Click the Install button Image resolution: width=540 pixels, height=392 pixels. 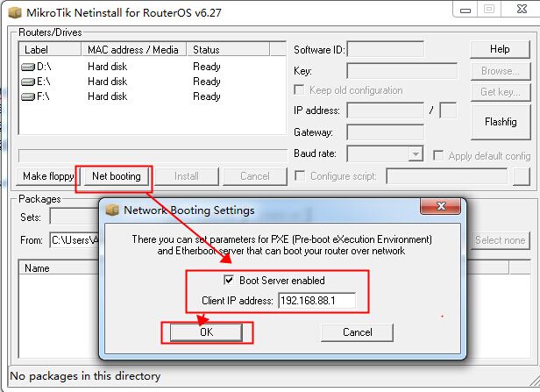coord(187,176)
